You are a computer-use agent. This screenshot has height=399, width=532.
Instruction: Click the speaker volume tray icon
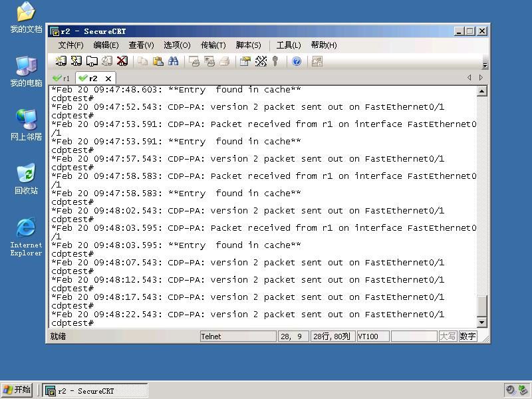pyautogui.click(x=510, y=390)
